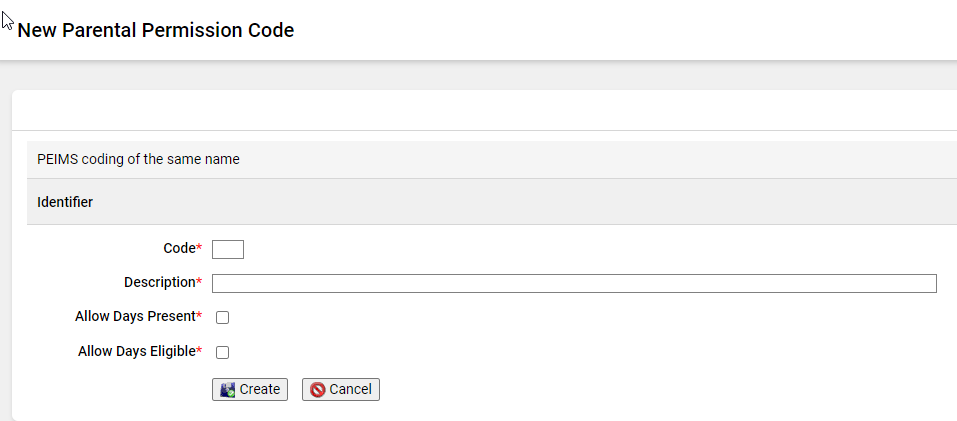Click the red prohibit icon on Cancel

pyautogui.click(x=317, y=390)
